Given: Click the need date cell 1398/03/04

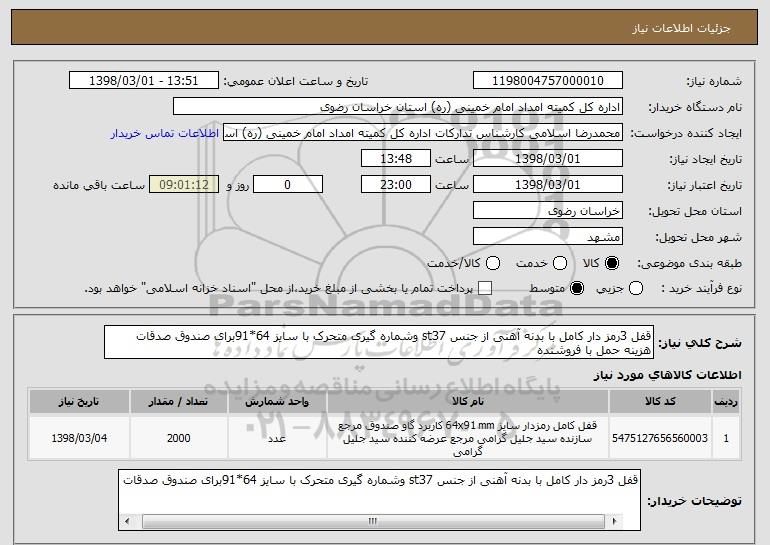Looking at the screenshot, I should (79, 438).
